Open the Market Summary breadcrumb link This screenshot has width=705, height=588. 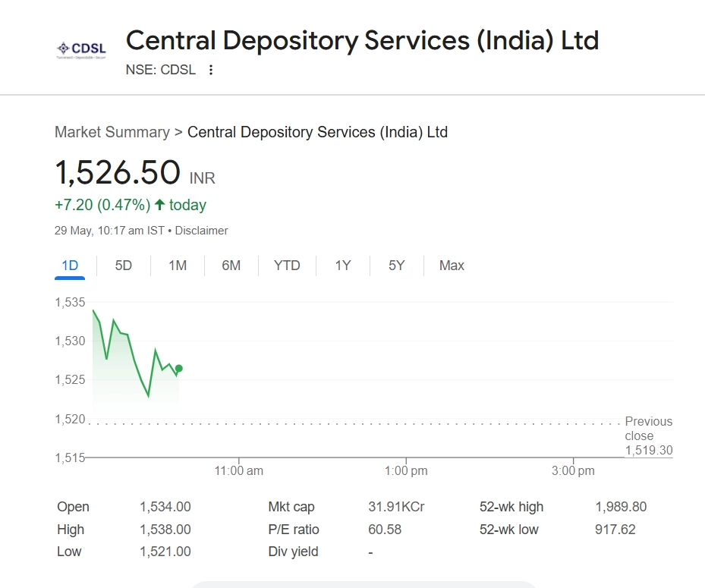(112, 132)
